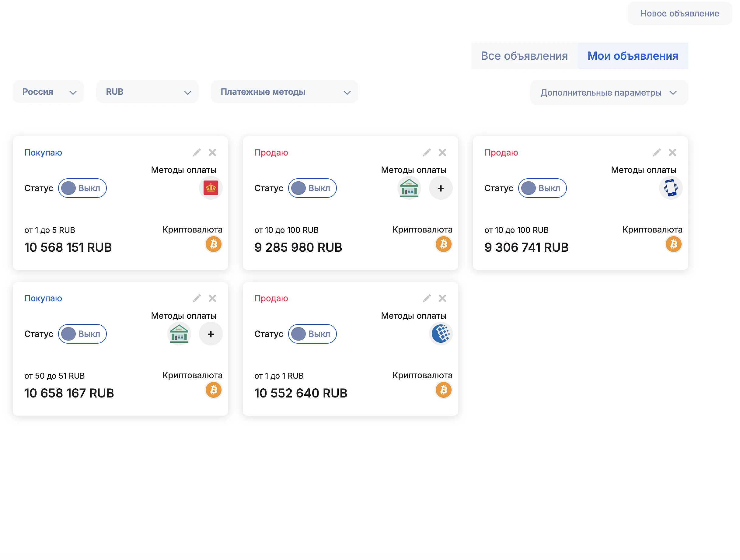Toggle the status switch on the 10 568 151 RUB ad
The height and width of the screenshot is (560, 740).
click(82, 188)
